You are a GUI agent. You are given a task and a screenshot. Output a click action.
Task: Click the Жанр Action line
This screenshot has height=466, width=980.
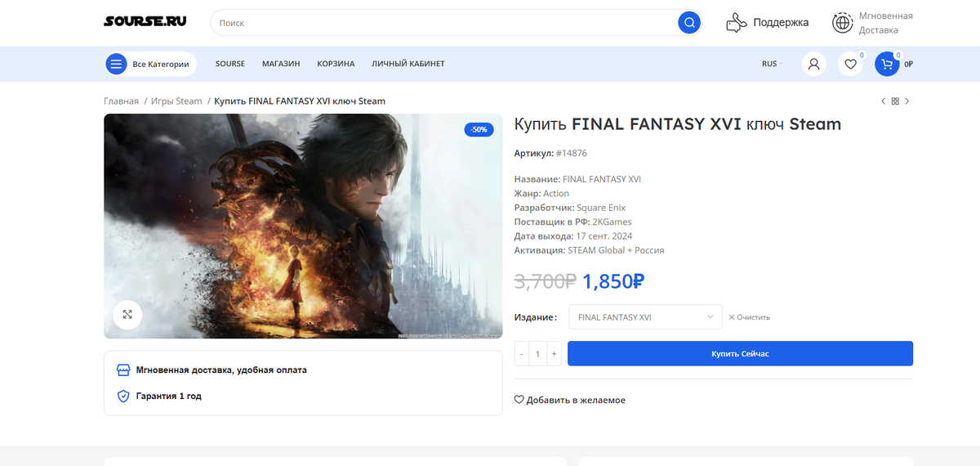[x=541, y=194]
